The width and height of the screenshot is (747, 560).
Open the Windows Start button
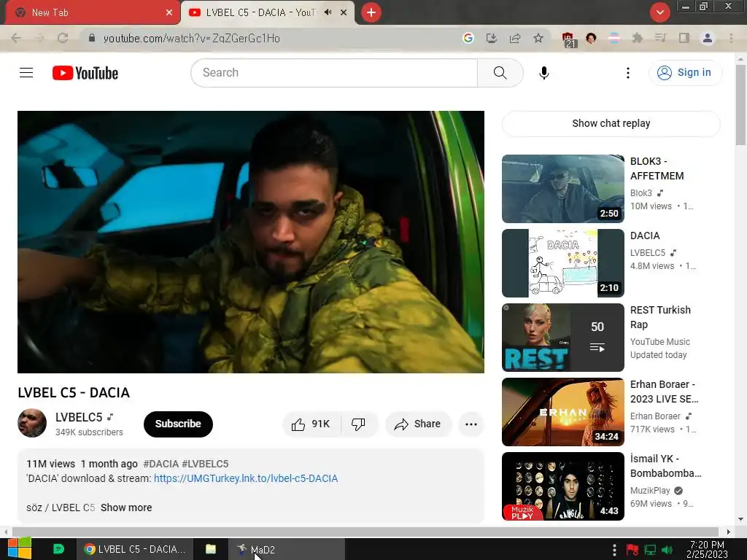click(x=20, y=549)
